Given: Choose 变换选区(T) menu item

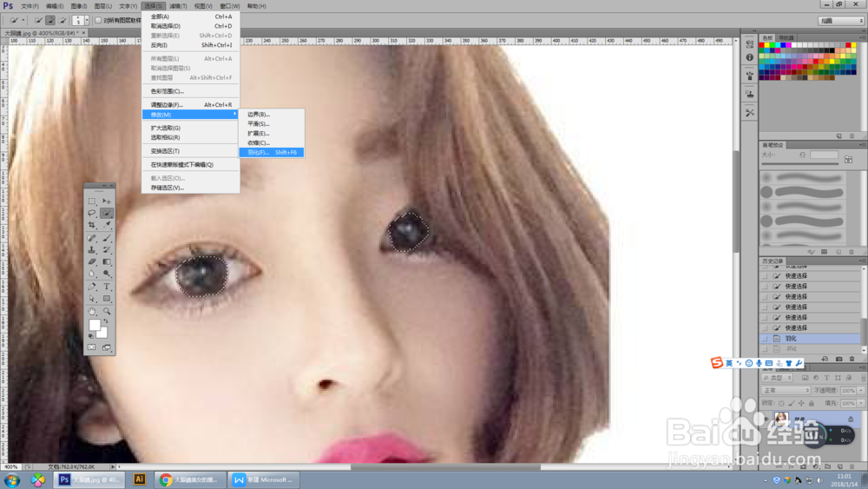Looking at the screenshot, I should [190, 151].
